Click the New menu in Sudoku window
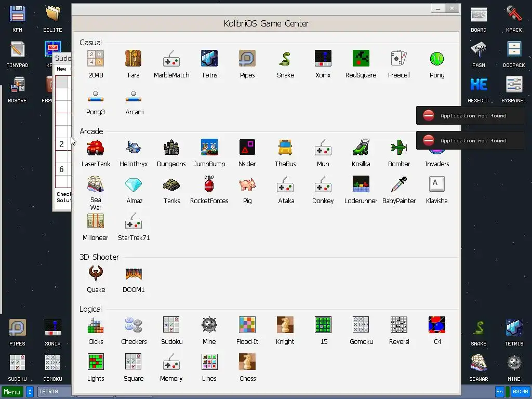Image resolution: width=532 pixels, height=399 pixels. [61, 69]
